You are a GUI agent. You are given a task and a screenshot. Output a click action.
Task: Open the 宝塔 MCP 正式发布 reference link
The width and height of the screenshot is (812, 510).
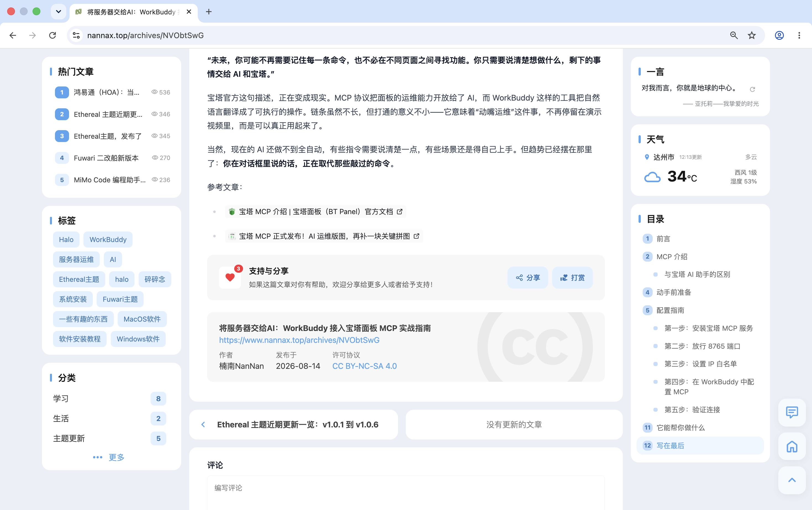click(x=324, y=236)
